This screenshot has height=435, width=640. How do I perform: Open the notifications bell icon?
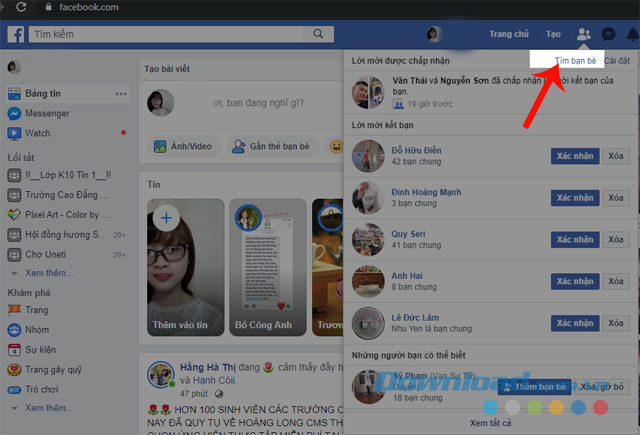[633, 35]
